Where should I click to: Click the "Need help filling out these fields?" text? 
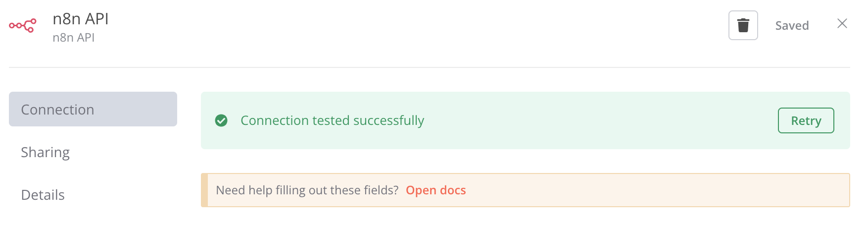[x=307, y=190]
